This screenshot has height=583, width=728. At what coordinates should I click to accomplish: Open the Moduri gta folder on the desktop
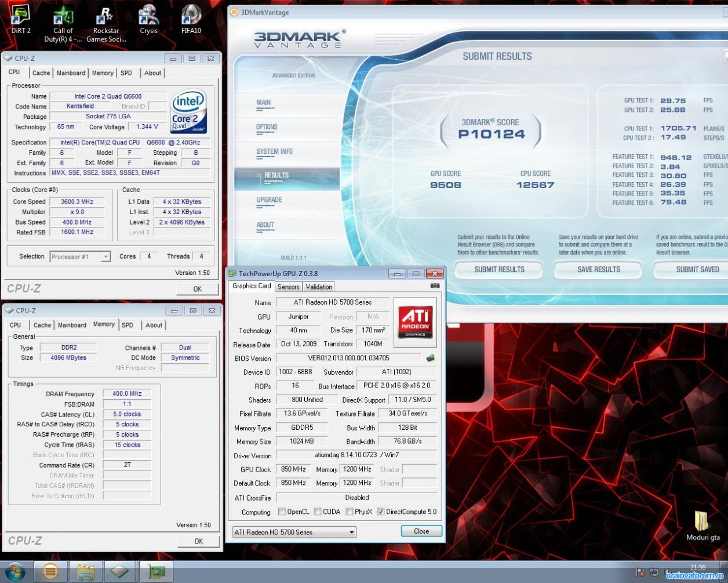pos(702,526)
